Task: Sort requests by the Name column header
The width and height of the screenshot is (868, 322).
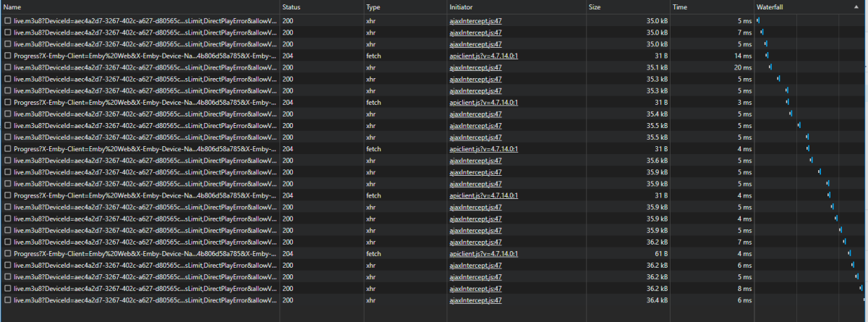Action: click(12, 7)
